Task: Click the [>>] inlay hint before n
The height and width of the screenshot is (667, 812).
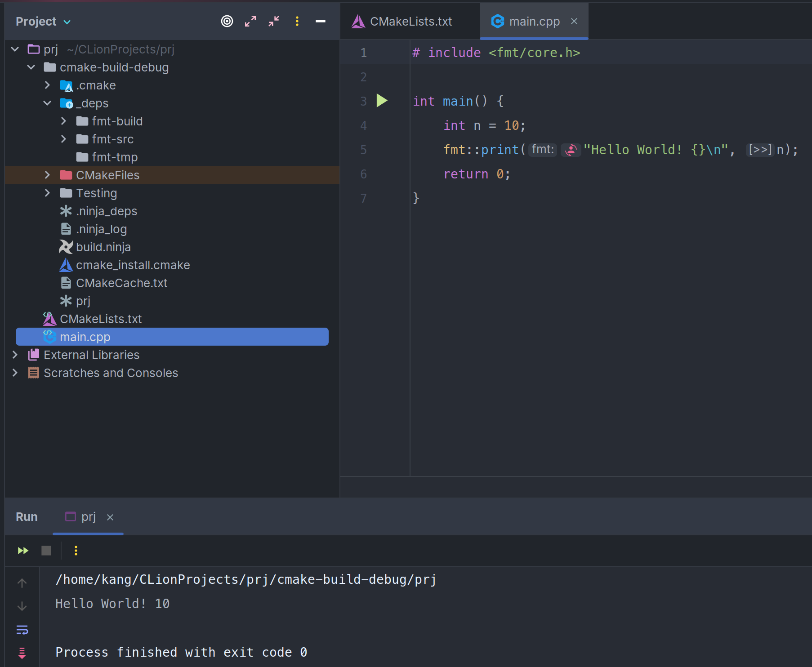Action: pos(760,149)
